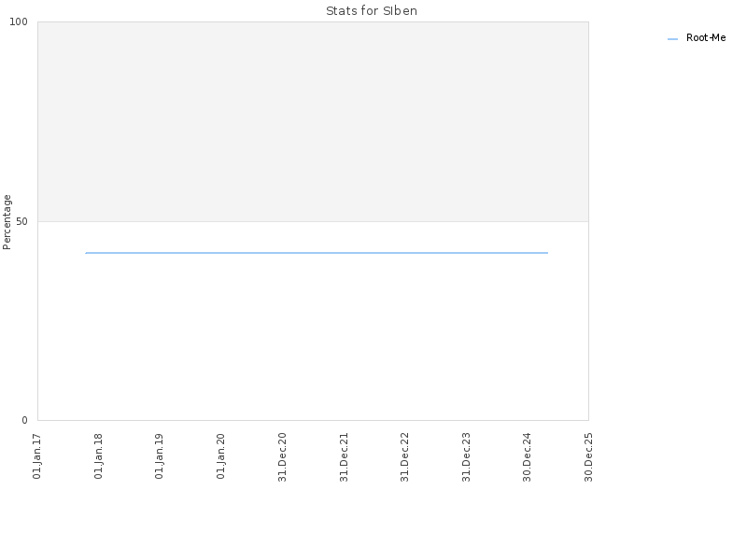This screenshot has width=747, height=560.
Task: Select the 31.Dec.23 axis label
Action: (466, 457)
